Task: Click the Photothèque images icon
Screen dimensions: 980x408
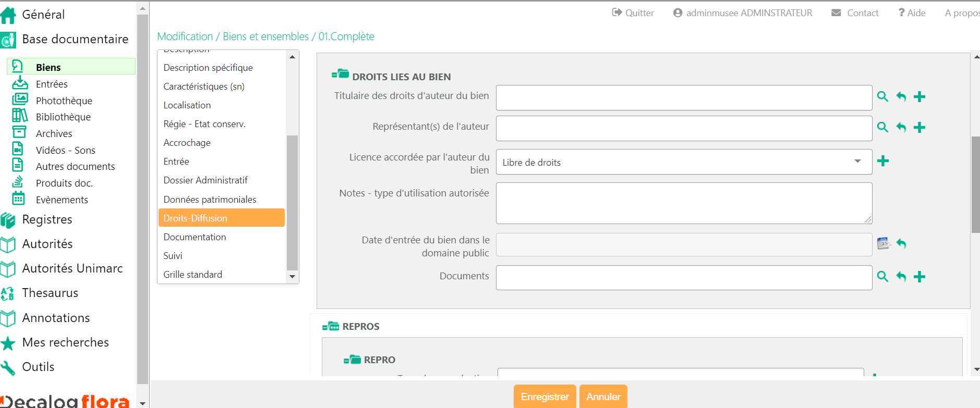Action: point(20,98)
